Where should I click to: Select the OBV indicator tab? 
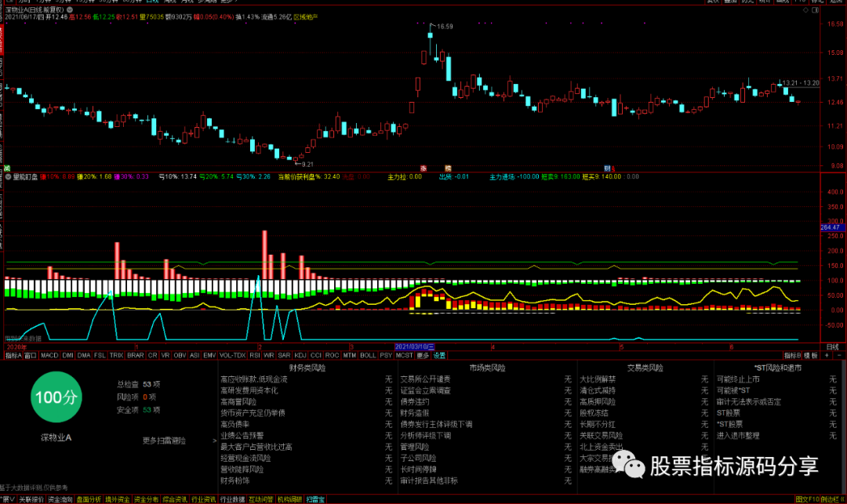[180, 356]
